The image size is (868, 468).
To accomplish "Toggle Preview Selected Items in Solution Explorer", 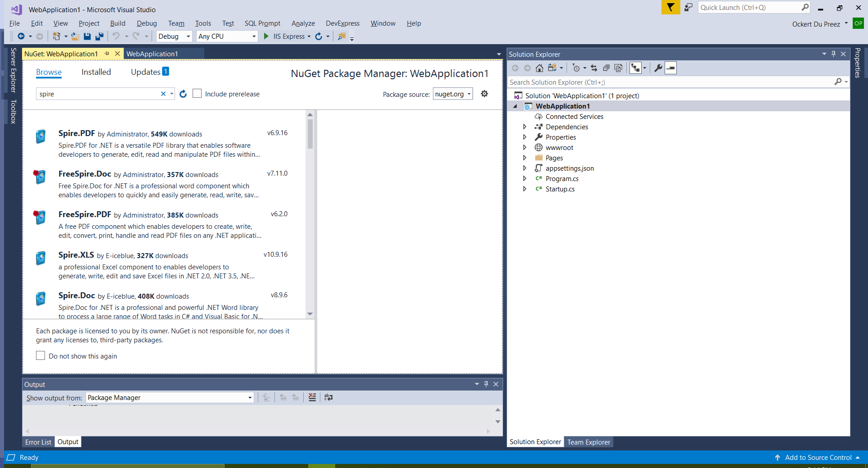I will pyautogui.click(x=670, y=68).
